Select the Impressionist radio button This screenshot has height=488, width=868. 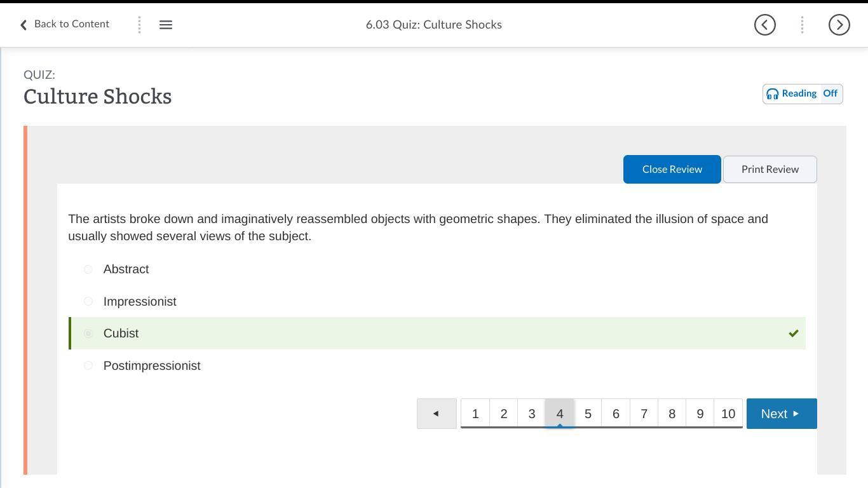(x=88, y=301)
